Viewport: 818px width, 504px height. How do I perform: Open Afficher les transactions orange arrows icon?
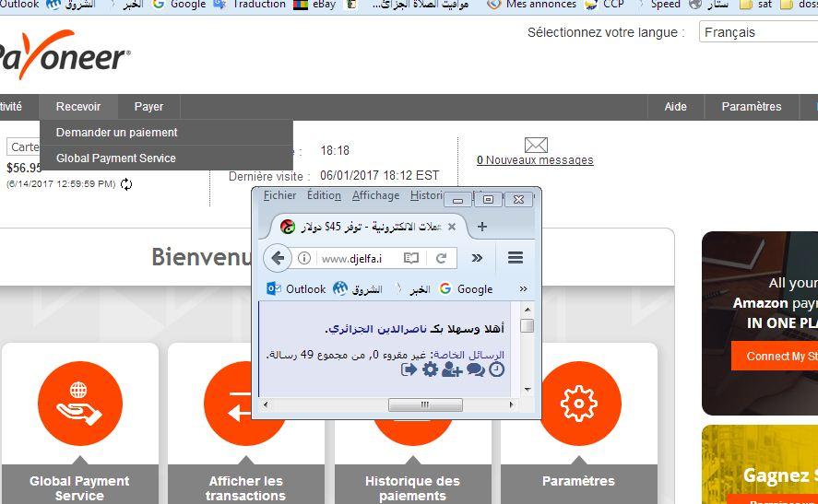[244, 404]
